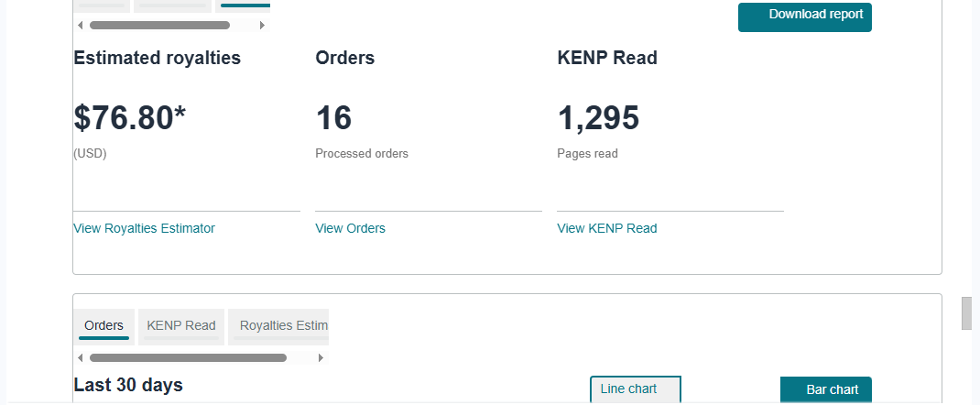Click the top horizontal tab scrollbar thumb
The image size is (980, 405).
pyautogui.click(x=159, y=26)
